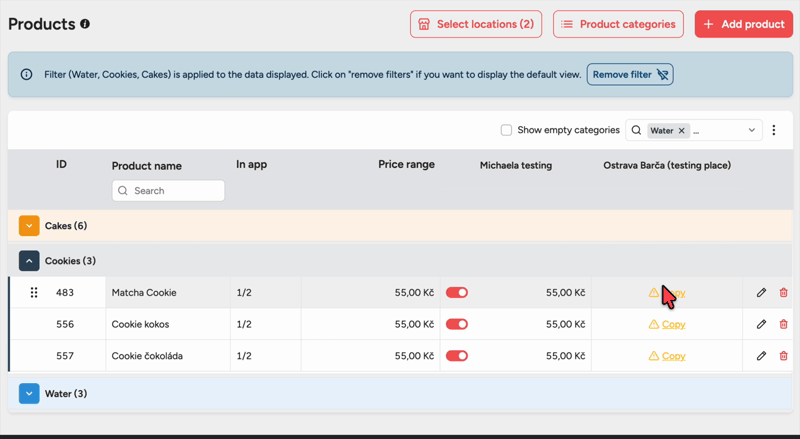Expand the Water (3) category
This screenshot has height=439, width=800.
tap(29, 394)
